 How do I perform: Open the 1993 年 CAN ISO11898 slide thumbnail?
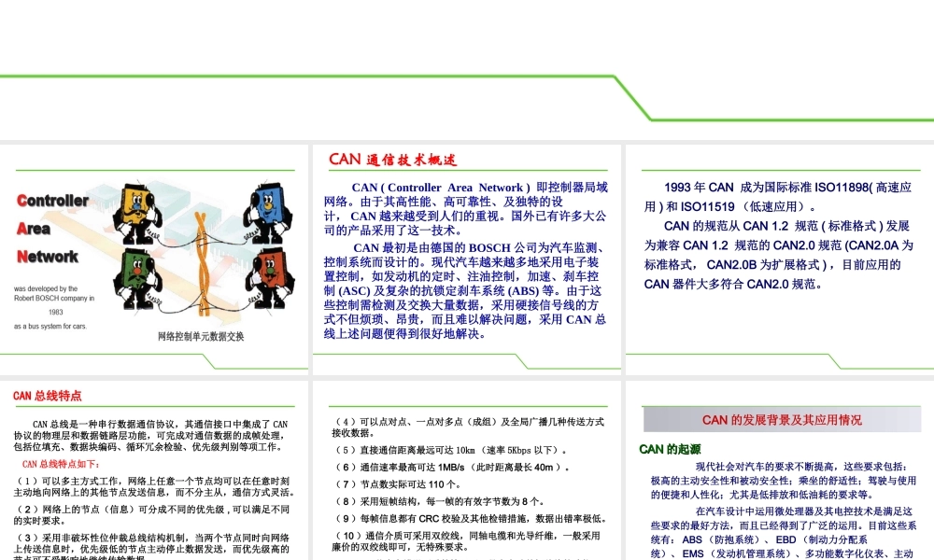pyautogui.click(x=780, y=259)
